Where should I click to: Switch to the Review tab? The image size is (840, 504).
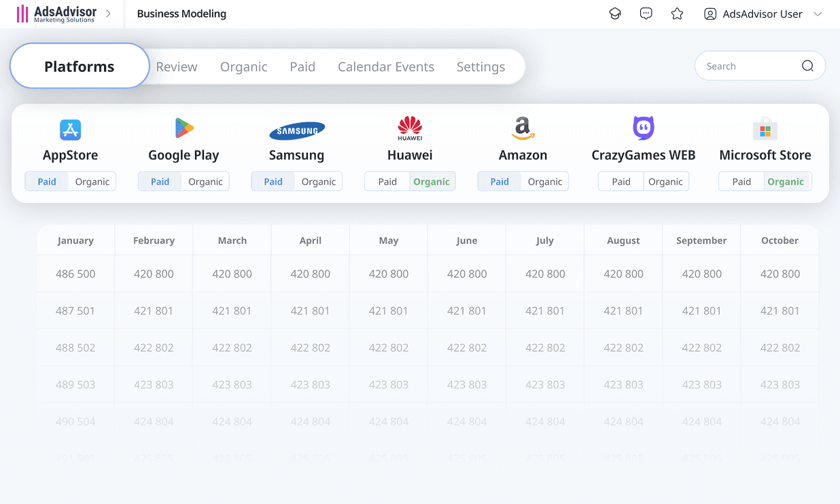[x=177, y=67]
